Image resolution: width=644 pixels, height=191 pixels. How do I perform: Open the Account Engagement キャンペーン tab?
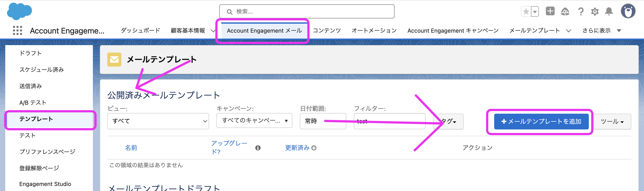(x=453, y=30)
